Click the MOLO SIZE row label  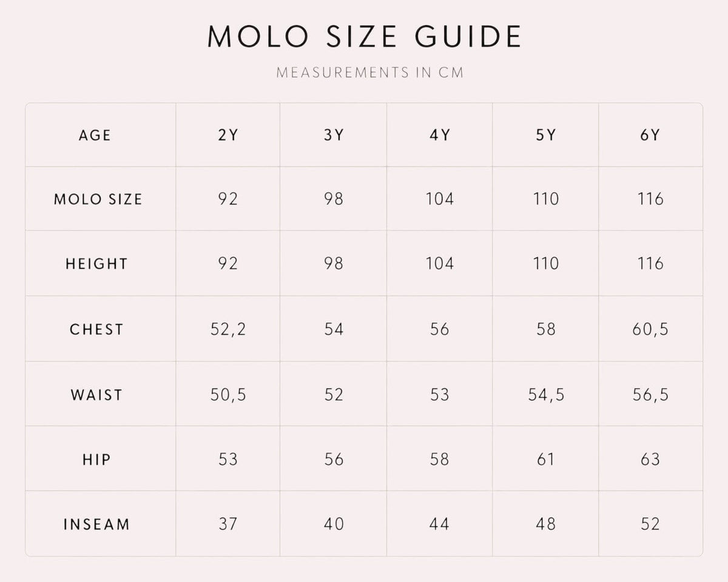[x=98, y=199]
